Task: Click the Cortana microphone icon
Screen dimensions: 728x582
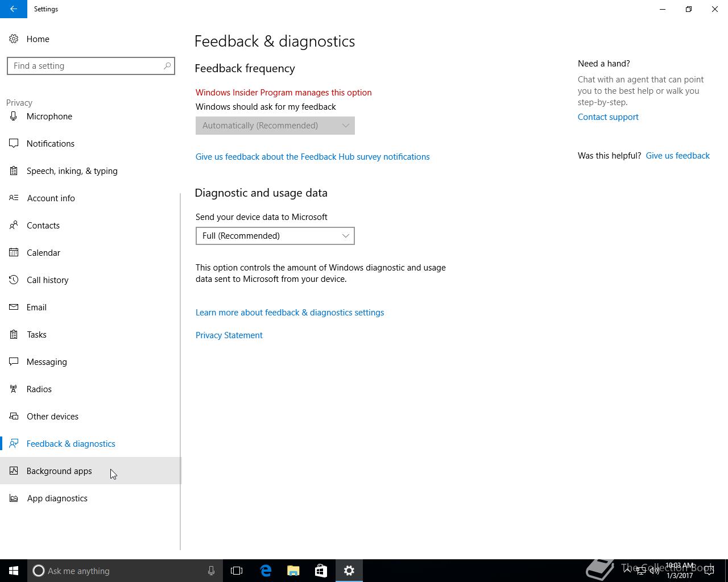Action: pos(211,571)
